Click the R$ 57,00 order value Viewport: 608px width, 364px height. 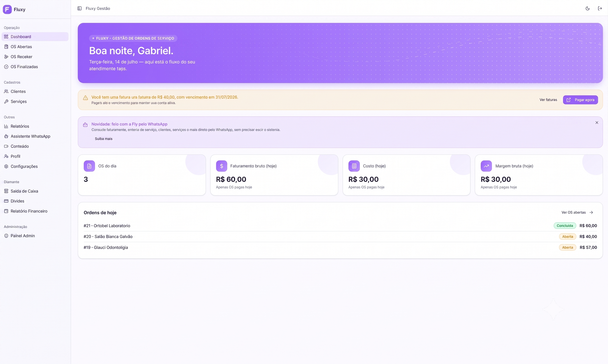[588, 248]
